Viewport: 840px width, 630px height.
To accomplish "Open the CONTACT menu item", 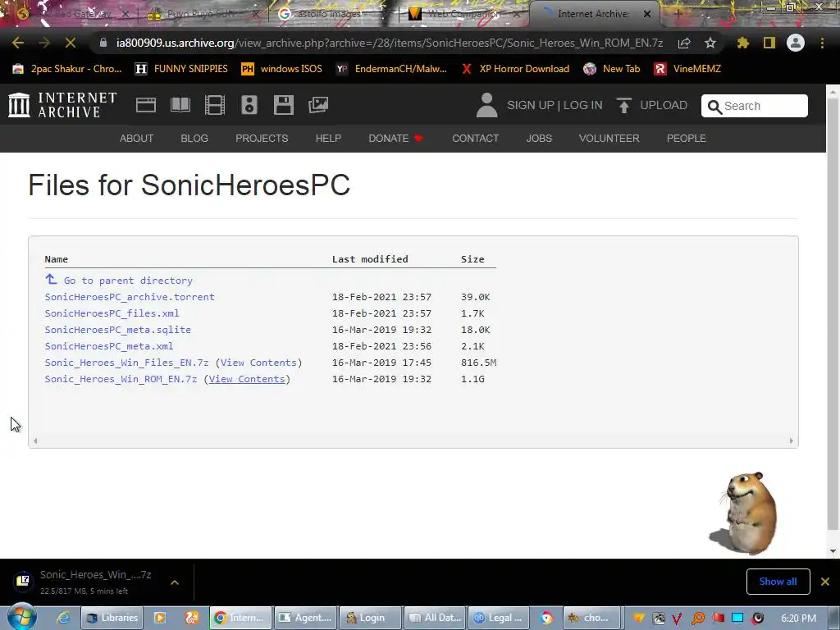I will pos(475,138).
